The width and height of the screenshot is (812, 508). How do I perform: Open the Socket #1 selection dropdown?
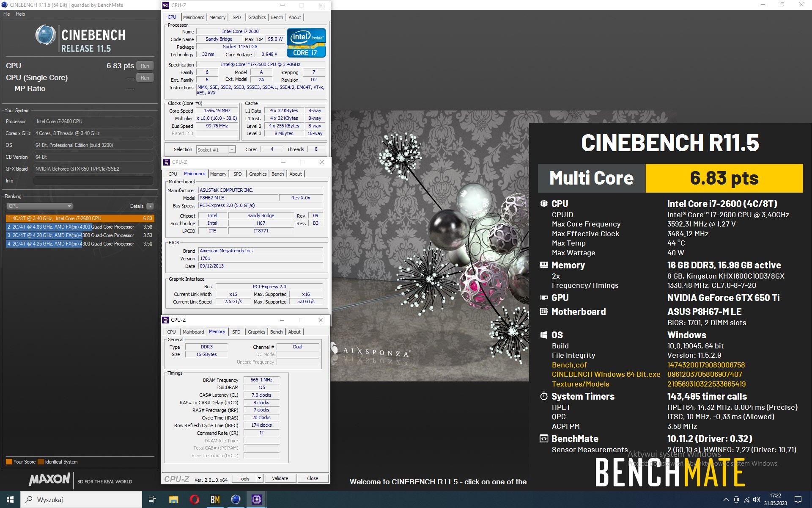click(216, 150)
